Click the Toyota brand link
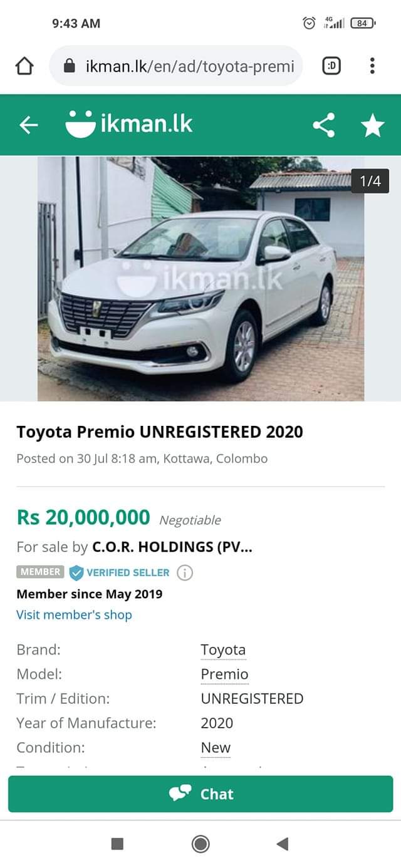The height and width of the screenshot is (868, 401). pyautogui.click(x=223, y=650)
